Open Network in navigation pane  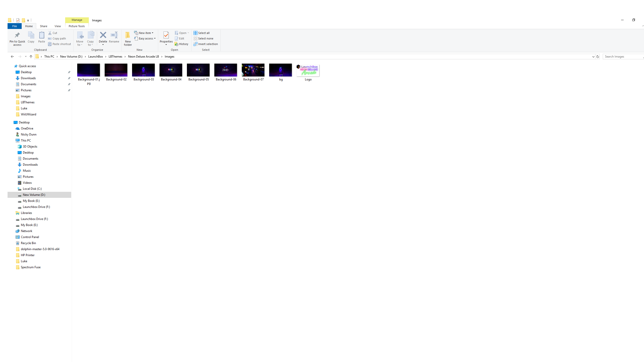click(x=26, y=231)
